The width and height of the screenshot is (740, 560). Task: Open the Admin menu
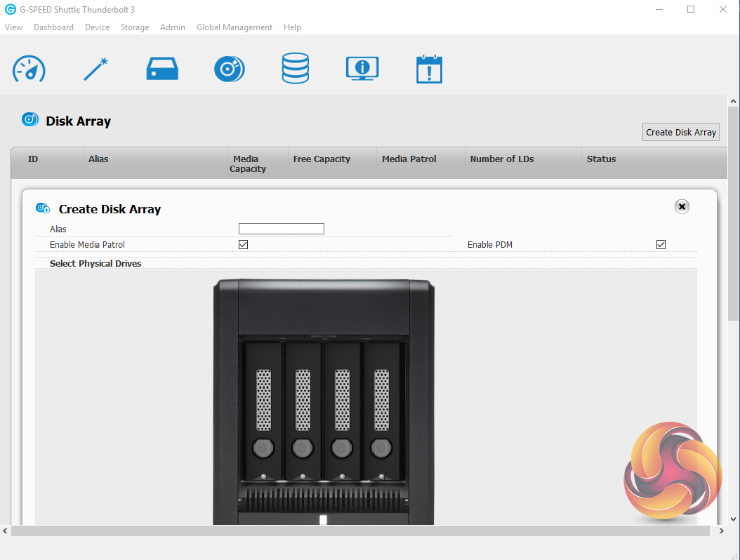(172, 27)
